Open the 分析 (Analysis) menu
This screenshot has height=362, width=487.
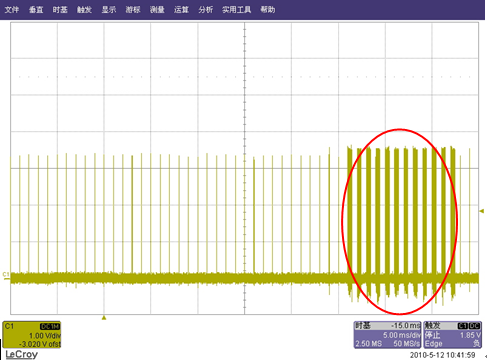[x=206, y=10]
